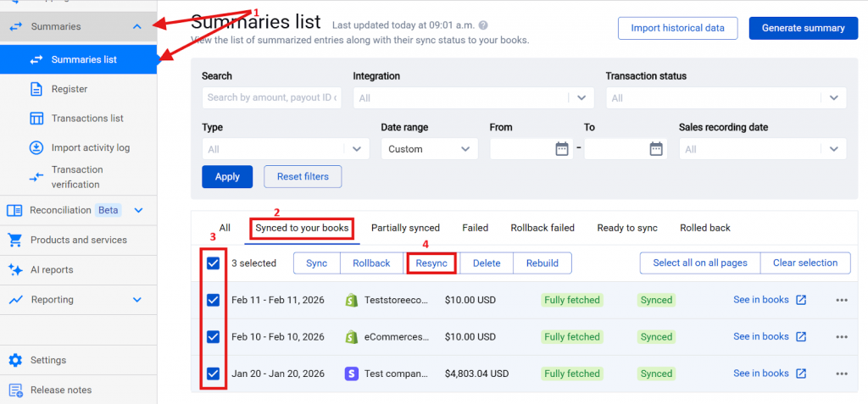Click the Generate summary button

[x=803, y=28]
